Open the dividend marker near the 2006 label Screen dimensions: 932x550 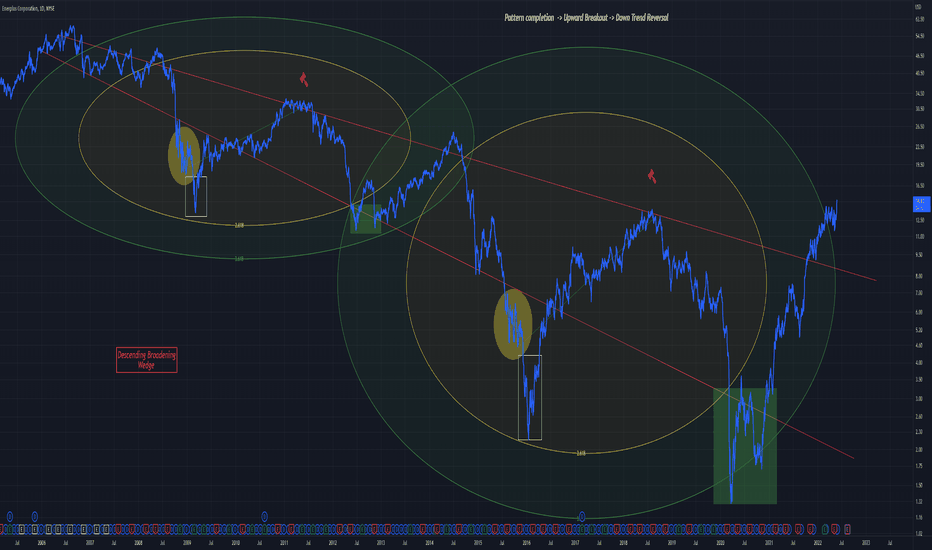34,517
